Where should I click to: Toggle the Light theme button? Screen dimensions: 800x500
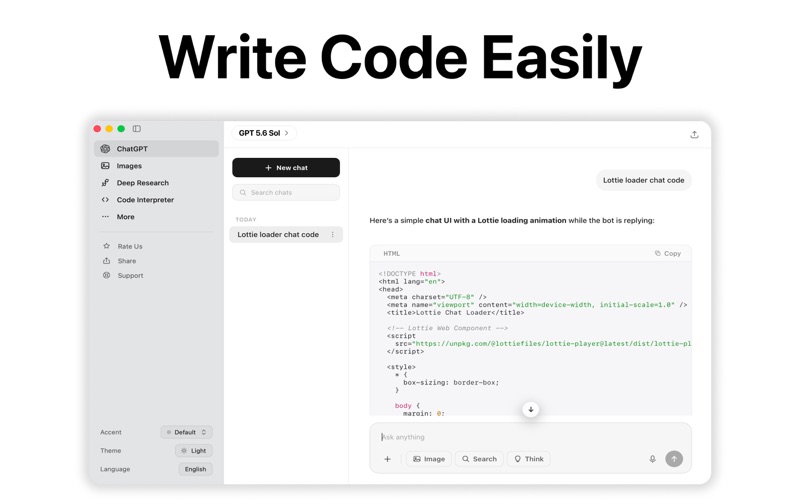194,451
